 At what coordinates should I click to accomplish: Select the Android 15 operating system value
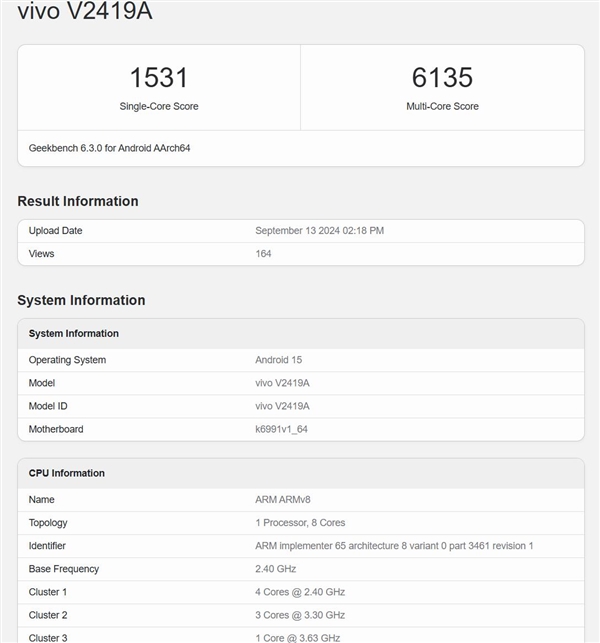278,360
